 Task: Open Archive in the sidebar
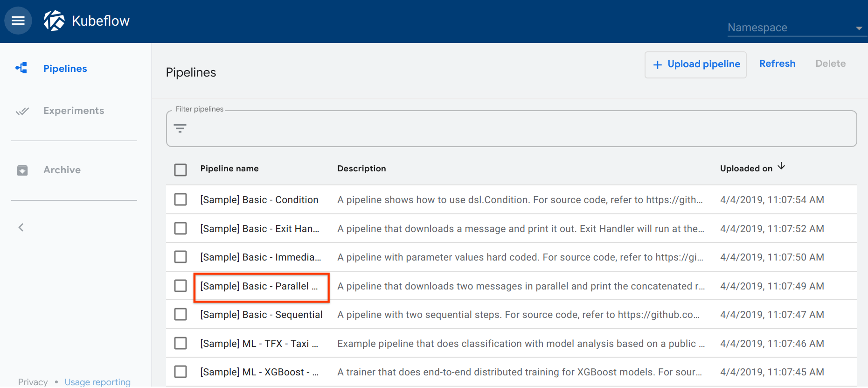click(x=62, y=170)
